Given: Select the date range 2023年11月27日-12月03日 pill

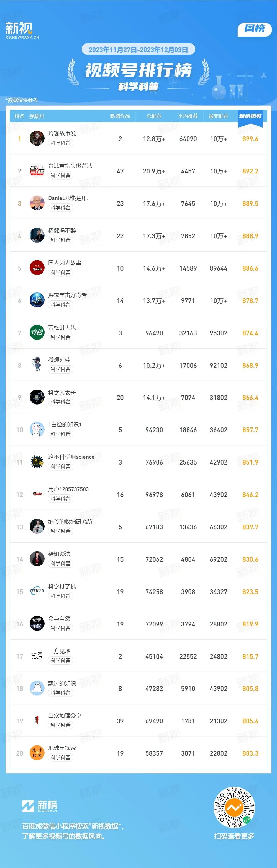Looking at the screenshot, I should [138, 50].
